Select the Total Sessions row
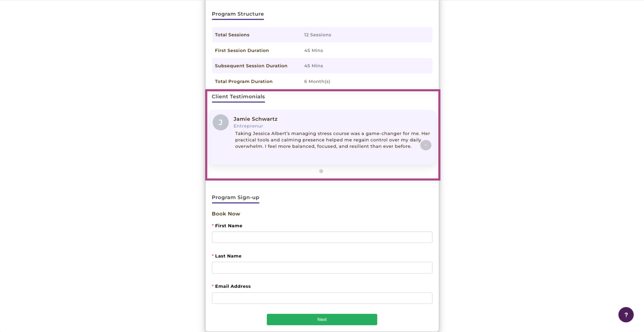This screenshot has width=644, height=332. coord(322,35)
